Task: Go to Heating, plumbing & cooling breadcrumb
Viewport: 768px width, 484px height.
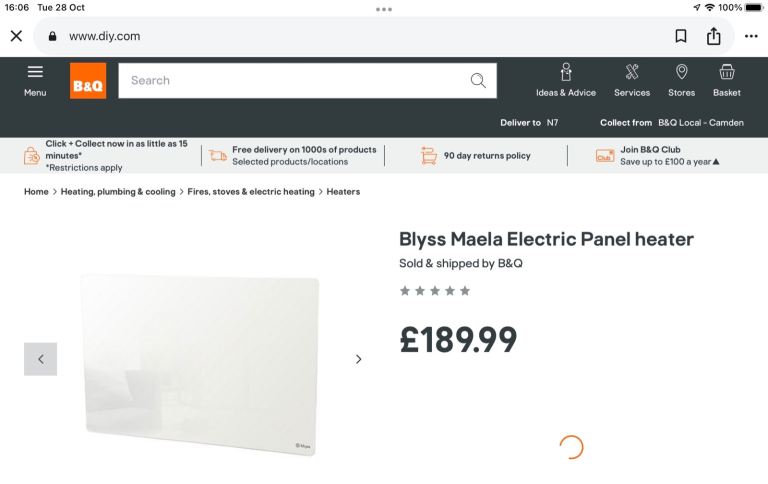Action: click(117, 192)
